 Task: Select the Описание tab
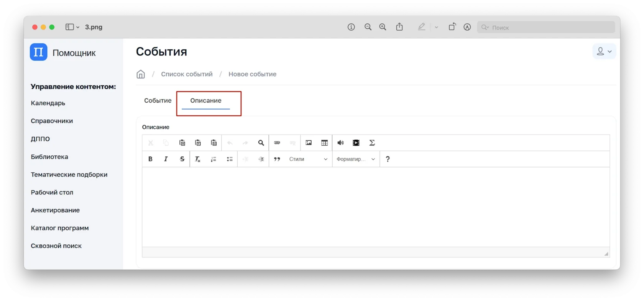tap(206, 101)
